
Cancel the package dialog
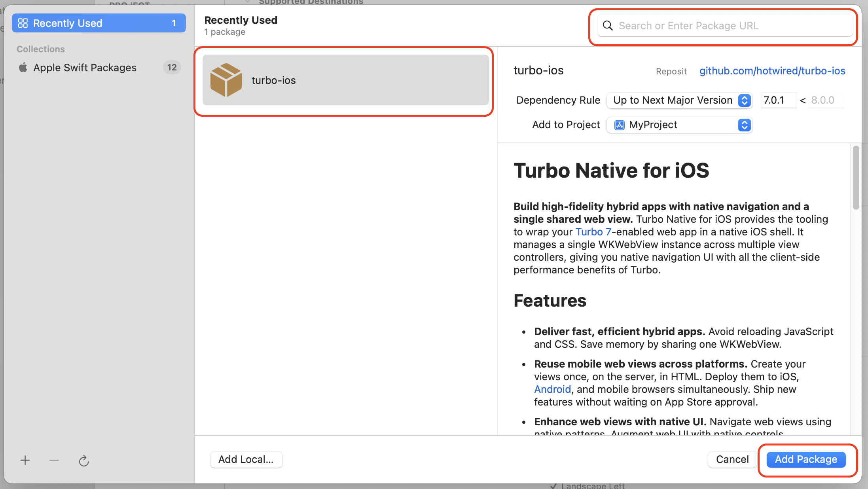[732, 459]
